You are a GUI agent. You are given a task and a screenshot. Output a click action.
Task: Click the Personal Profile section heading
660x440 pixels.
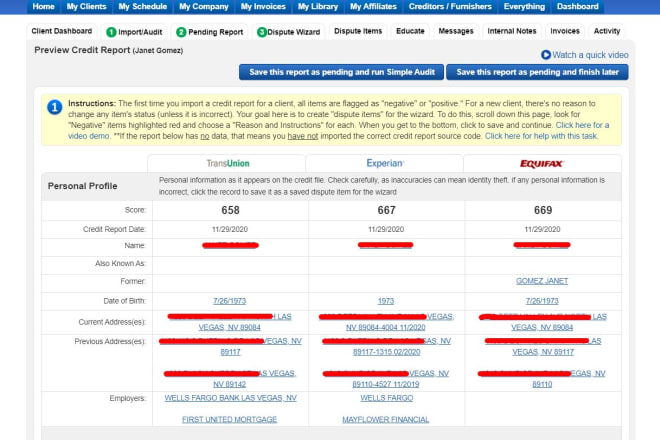pos(82,186)
